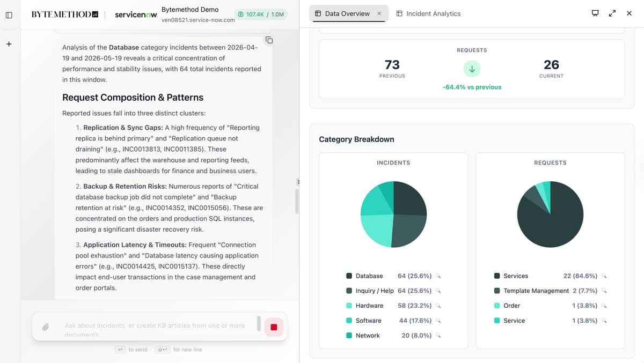Click the Template Management legend label
The image size is (644, 363).
tap(536, 291)
